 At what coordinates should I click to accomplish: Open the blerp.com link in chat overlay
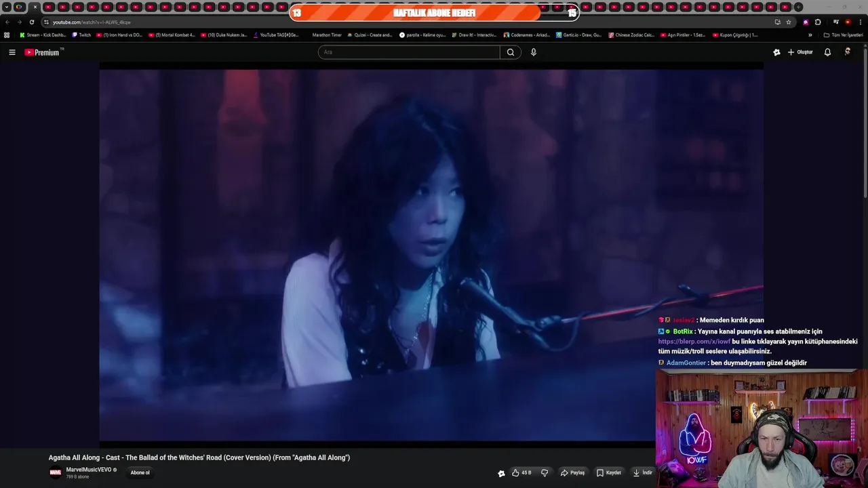point(694,342)
